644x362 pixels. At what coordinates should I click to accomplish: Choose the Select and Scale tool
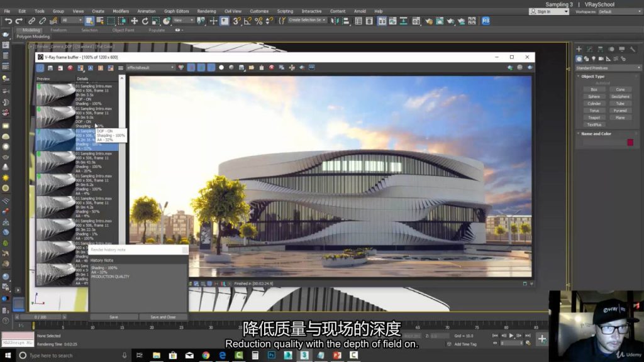click(x=156, y=21)
